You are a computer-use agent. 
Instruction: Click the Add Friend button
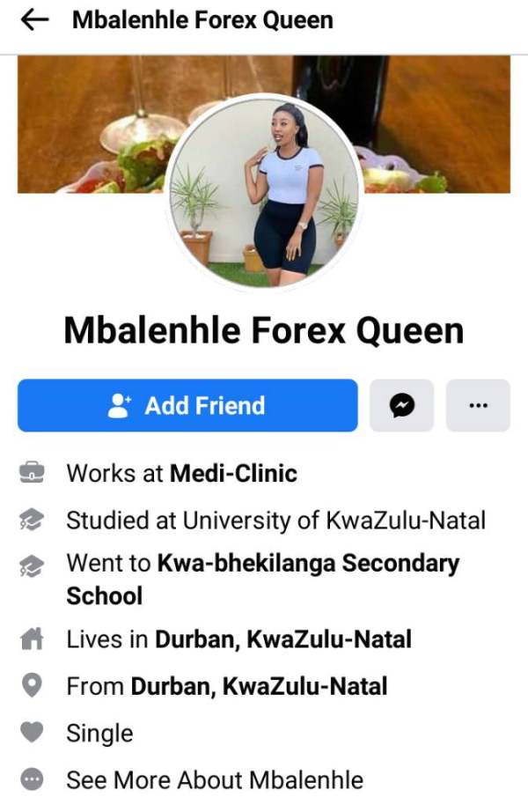(187, 405)
